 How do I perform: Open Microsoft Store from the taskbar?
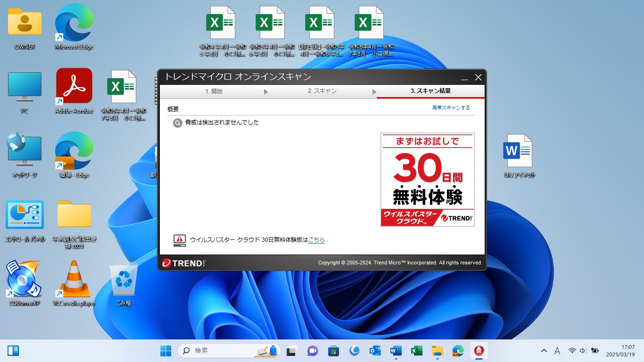pos(334,351)
